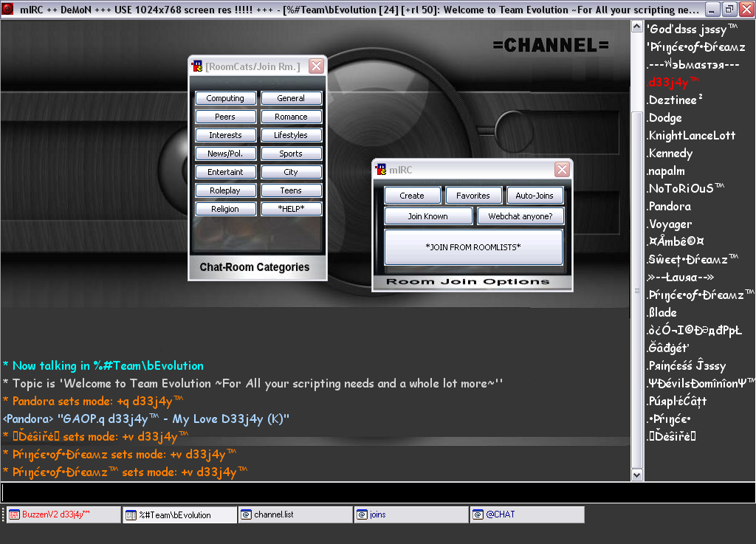Select Laura in the nickname list

coord(681,278)
